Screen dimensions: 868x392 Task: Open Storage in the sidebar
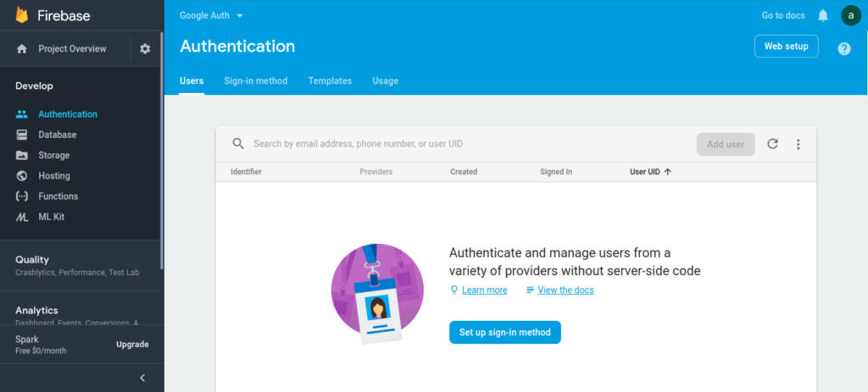(53, 156)
